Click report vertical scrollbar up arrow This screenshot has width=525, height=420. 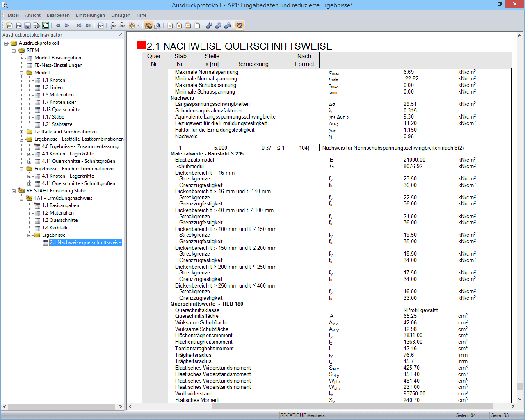[x=520, y=35]
